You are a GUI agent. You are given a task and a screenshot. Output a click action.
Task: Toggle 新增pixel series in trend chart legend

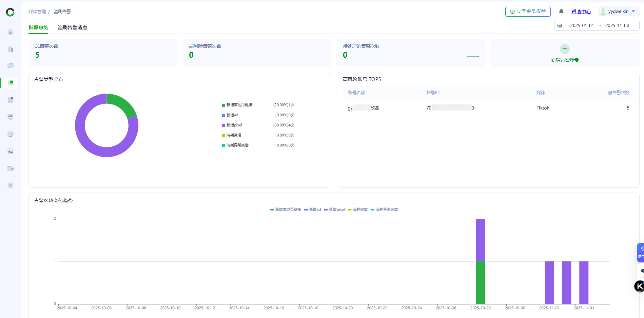[334, 210]
